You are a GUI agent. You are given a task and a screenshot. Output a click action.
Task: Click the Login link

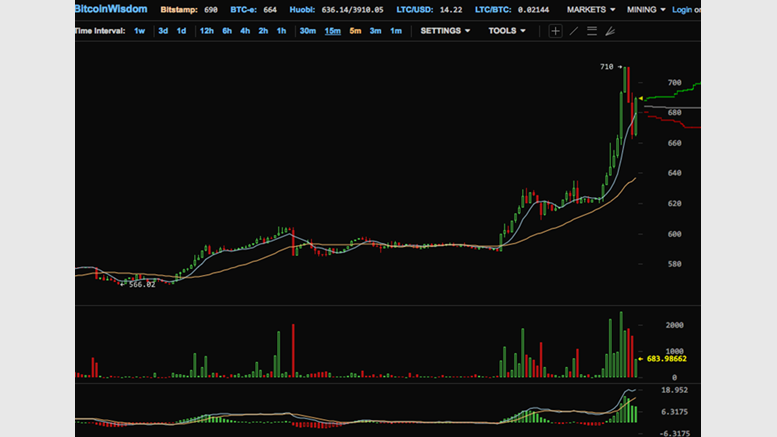pyautogui.click(x=682, y=10)
